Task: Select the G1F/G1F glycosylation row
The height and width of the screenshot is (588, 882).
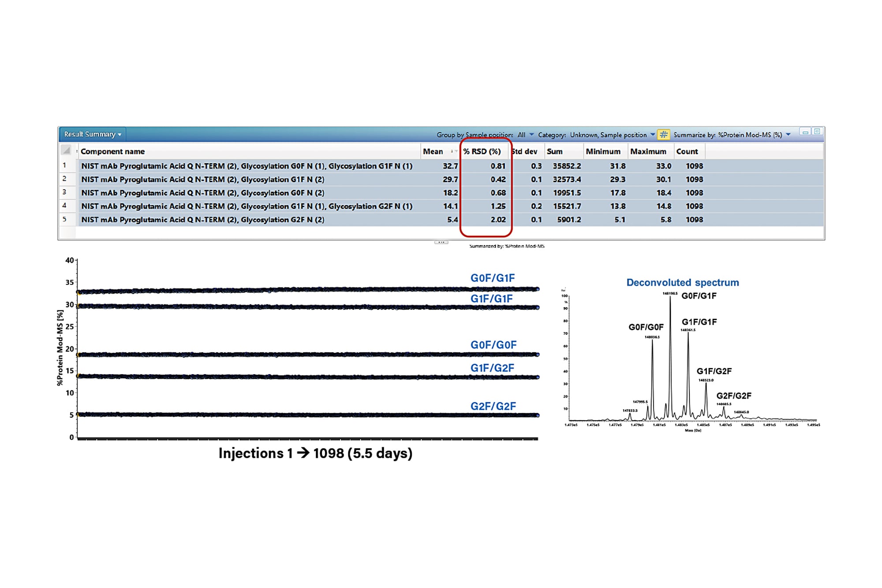Action: [247, 180]
